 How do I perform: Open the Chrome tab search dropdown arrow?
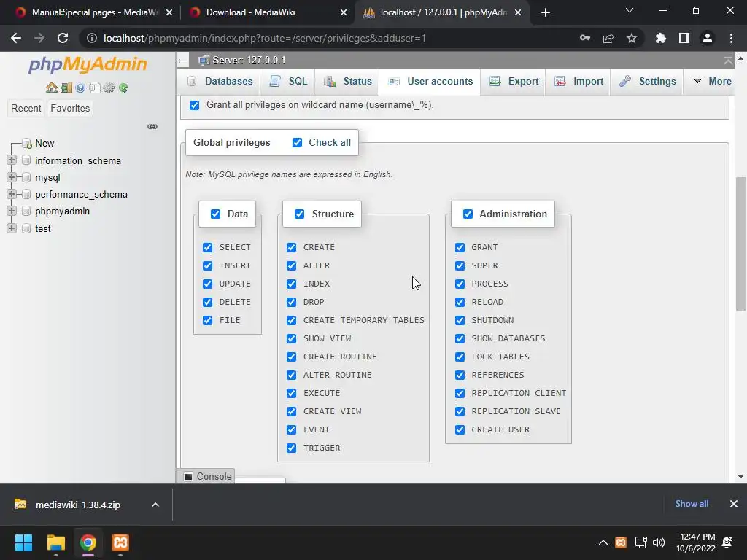tap(630, 10)
